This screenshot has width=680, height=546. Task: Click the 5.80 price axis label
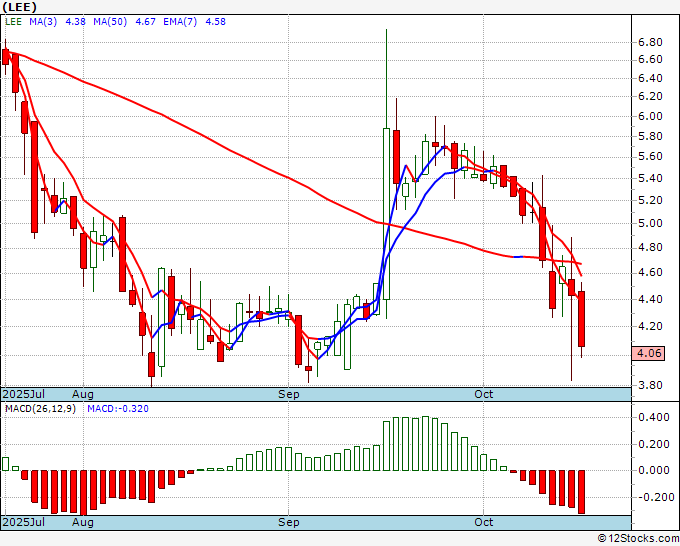pyautogui.click(x=650, y=136)
